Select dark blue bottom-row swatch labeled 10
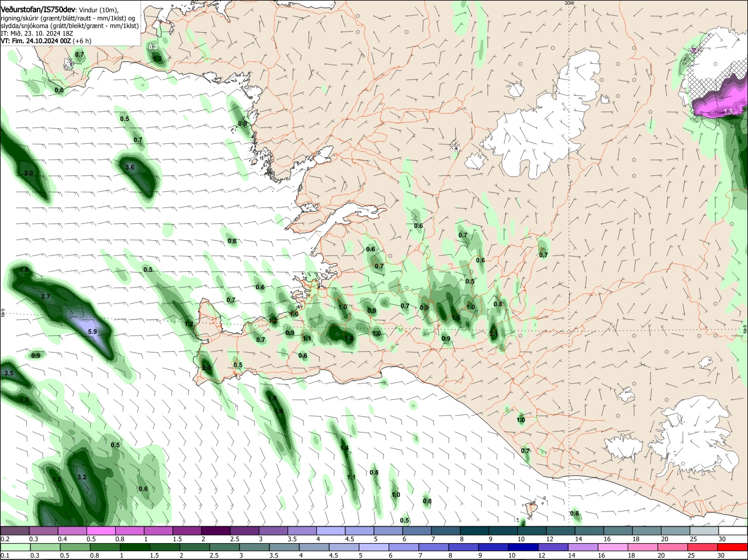The image size is (748, 560). pyautogui.click(x=524, y=547)
